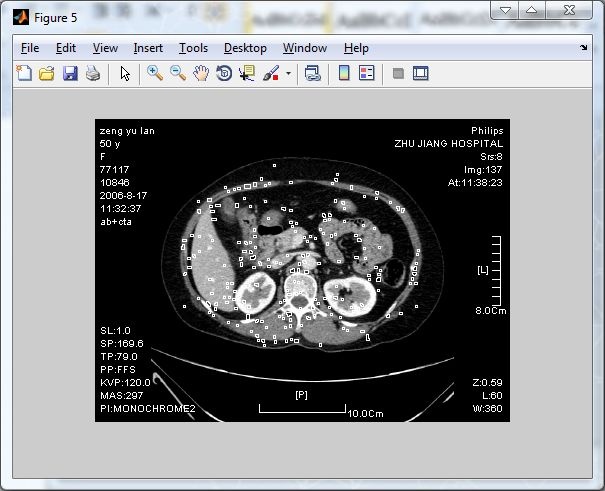Activate the Zoom In magnifier

point(155,73)
